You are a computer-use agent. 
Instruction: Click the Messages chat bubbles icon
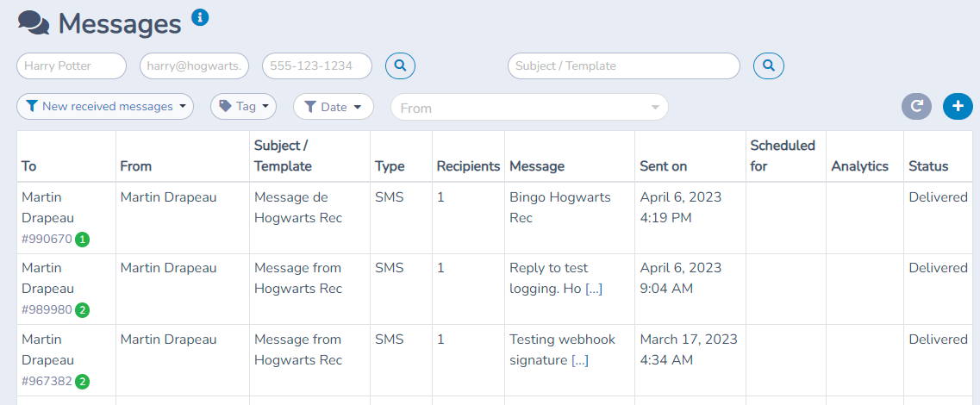tap(34, 24)
